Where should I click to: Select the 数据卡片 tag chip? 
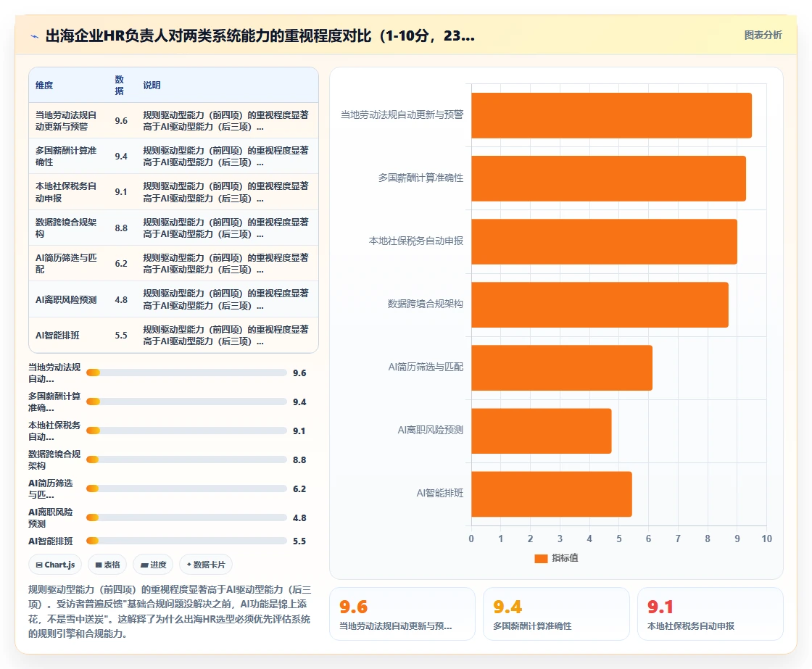[x=206, y=565]
